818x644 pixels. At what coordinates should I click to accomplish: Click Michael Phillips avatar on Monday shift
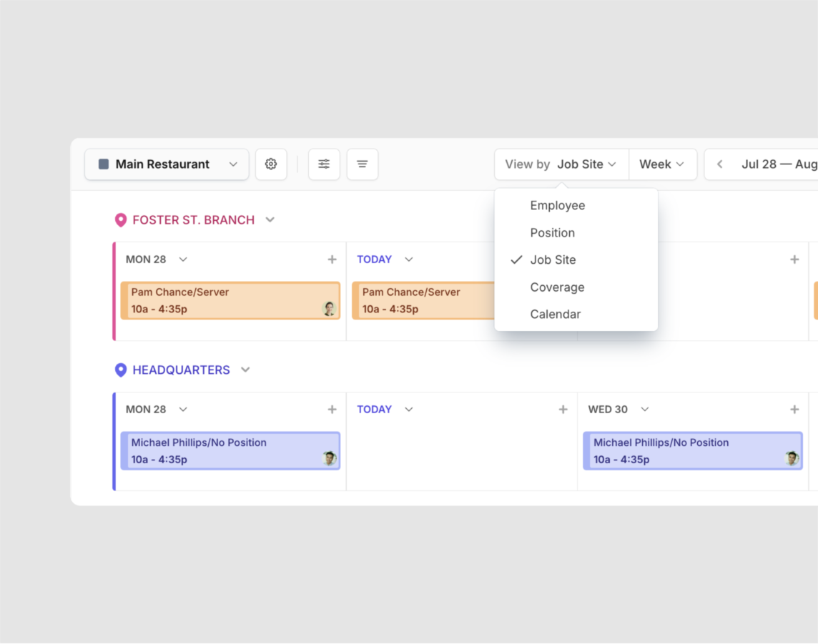tap(329, 459)
